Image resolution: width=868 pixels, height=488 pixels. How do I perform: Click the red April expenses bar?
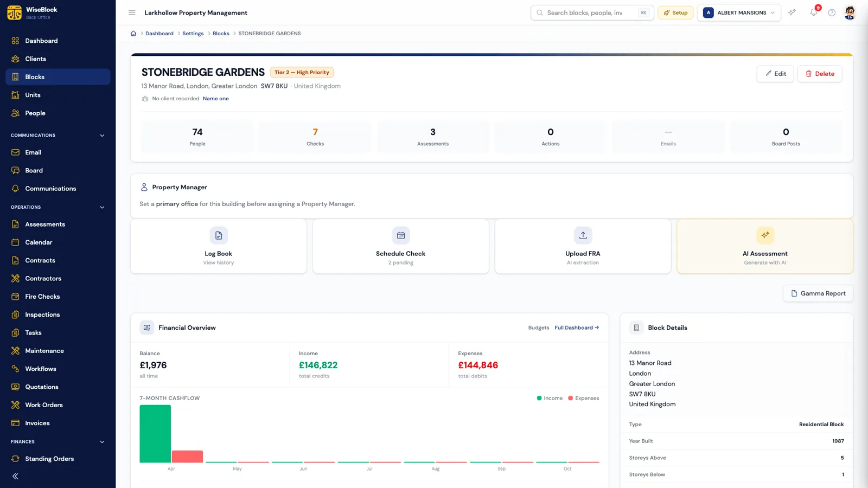187,457
